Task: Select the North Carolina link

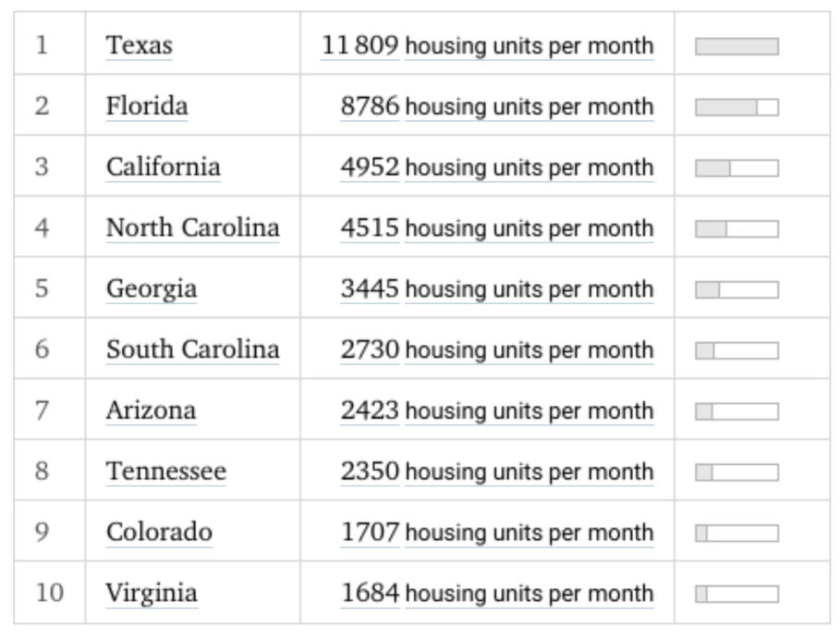Action: (x=192, y=227)
